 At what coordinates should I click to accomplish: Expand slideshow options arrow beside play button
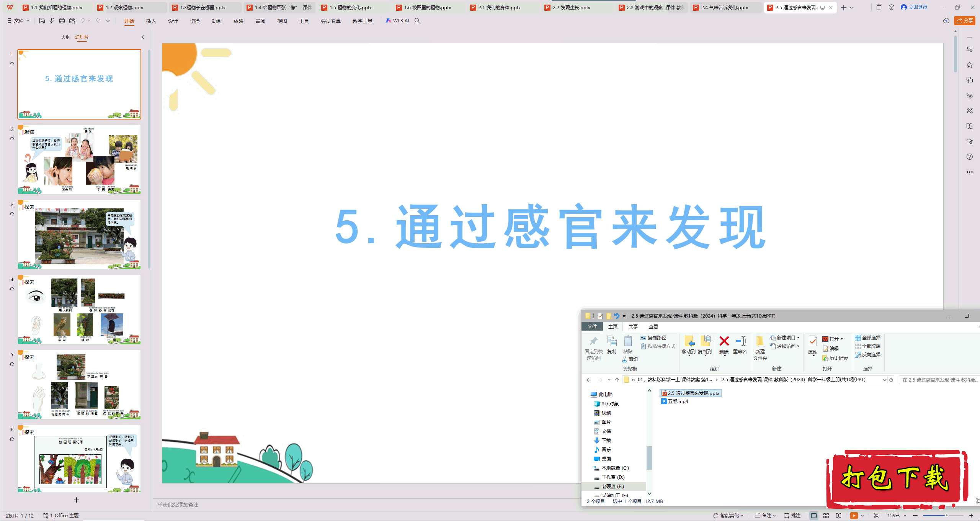click(x=862, y=516)
